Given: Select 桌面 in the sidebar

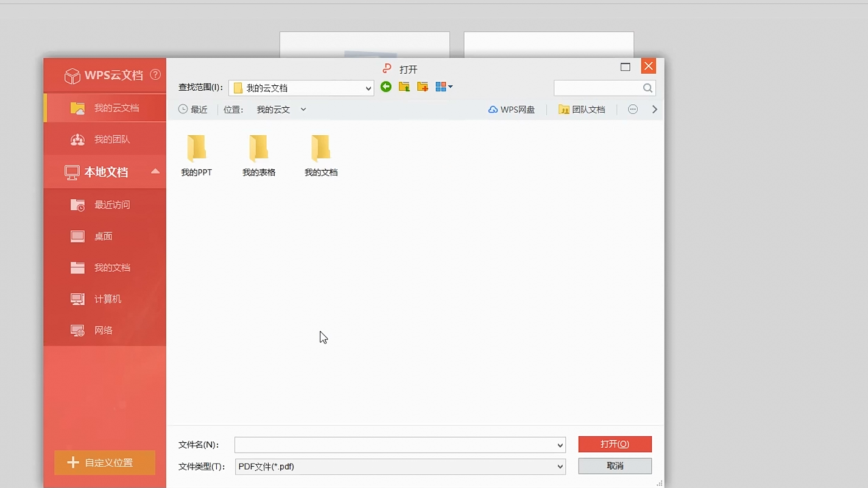Looking at the screenshot, I should (x=105, y=236).
